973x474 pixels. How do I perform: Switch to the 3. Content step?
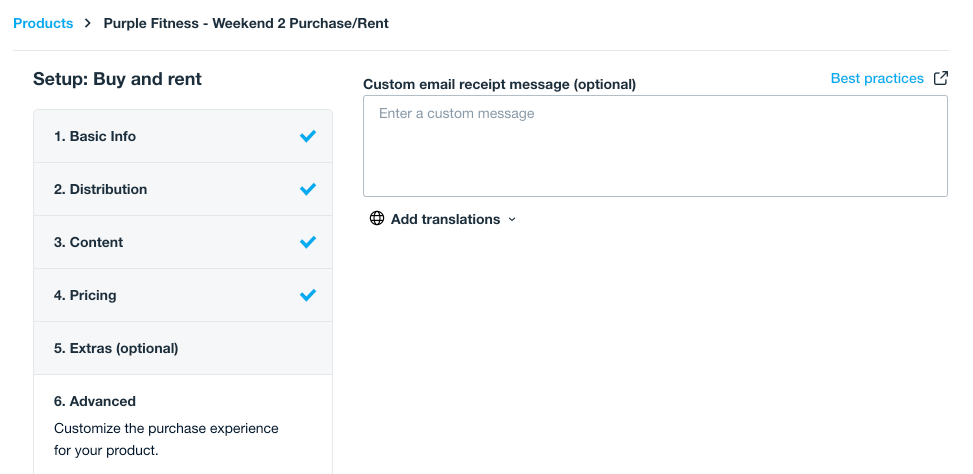tap(183, 242)
